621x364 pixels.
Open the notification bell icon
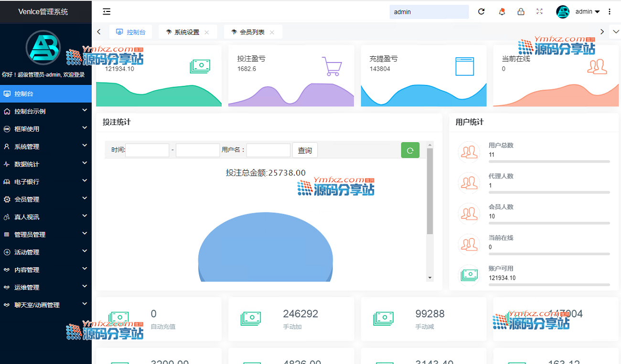point(502,11)
